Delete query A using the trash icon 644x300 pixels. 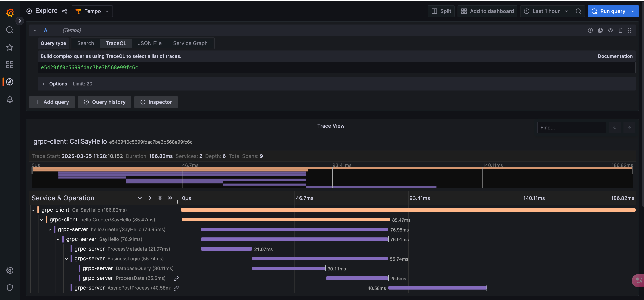coord(620,30)
